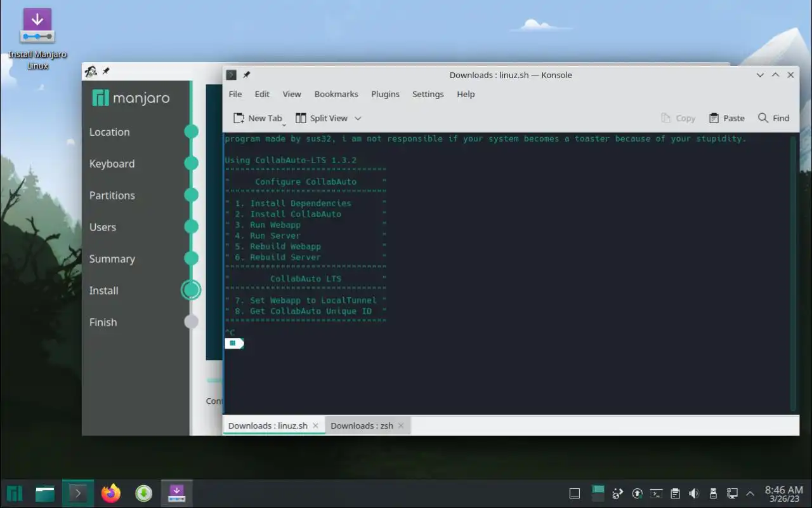The width and height of the screenshot is (812, 508).
Task: Open the clipboard tray icon
Action: [676, 493]
